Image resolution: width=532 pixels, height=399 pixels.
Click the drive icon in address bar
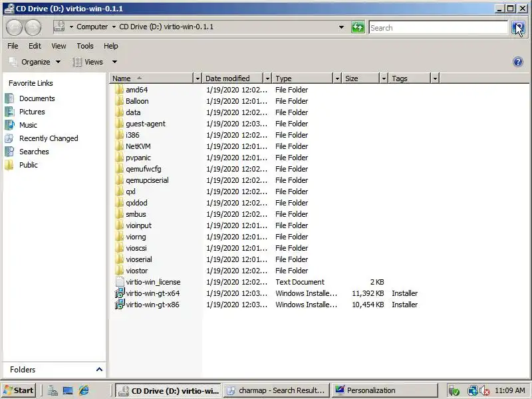(x=59, y=27)
